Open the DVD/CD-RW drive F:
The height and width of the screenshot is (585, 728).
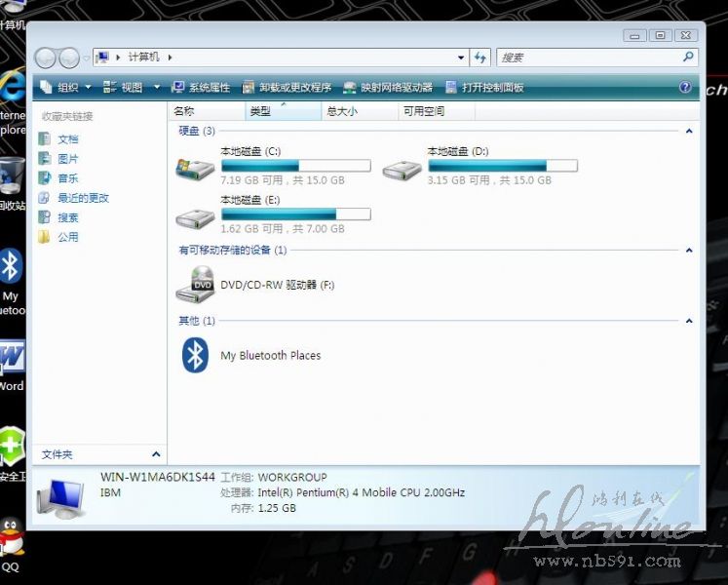(x=195, y=285)
